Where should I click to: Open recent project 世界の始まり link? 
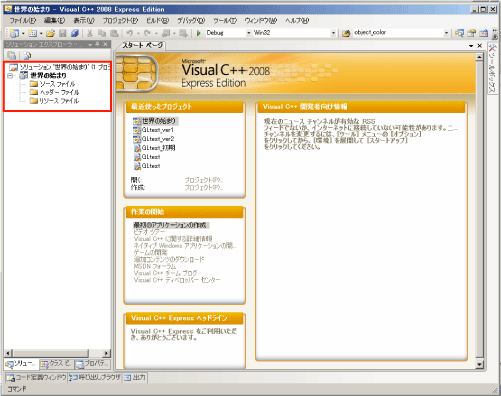pyautogui.click(x=159, y=121)
